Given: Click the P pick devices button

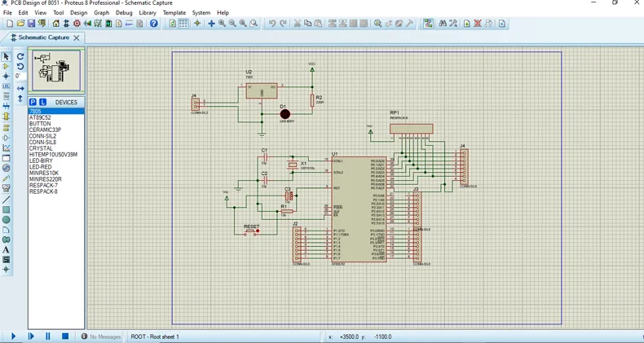Looking at the screenshot, I should [x=33, y=102].
